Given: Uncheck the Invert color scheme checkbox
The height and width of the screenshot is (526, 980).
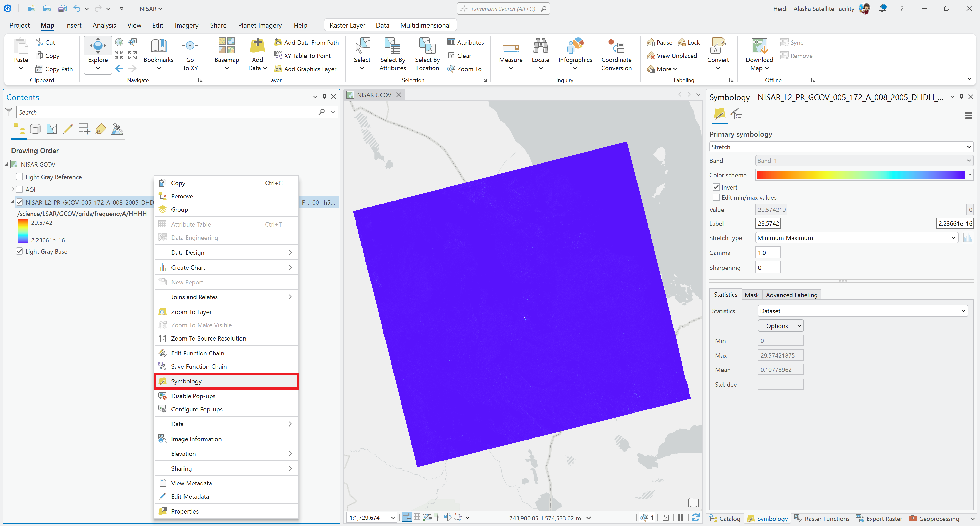Looking at the screenshot, I should [x=716, y=187].
